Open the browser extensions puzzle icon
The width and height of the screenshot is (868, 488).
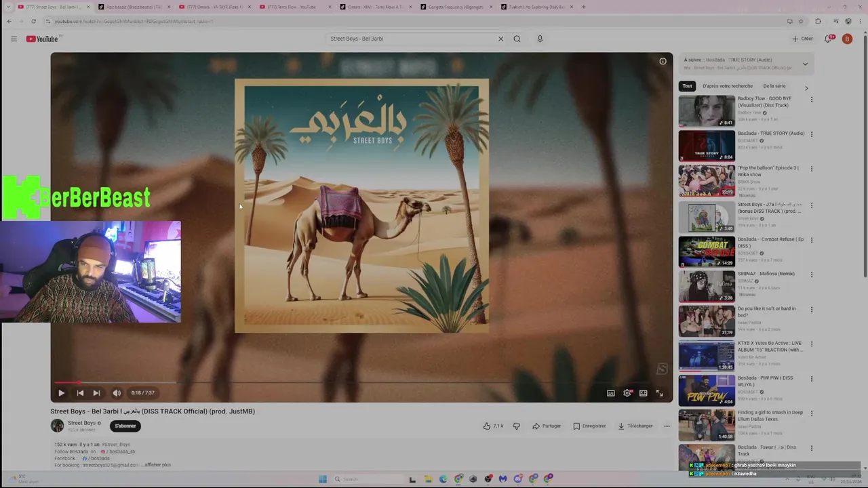(818, 21)
